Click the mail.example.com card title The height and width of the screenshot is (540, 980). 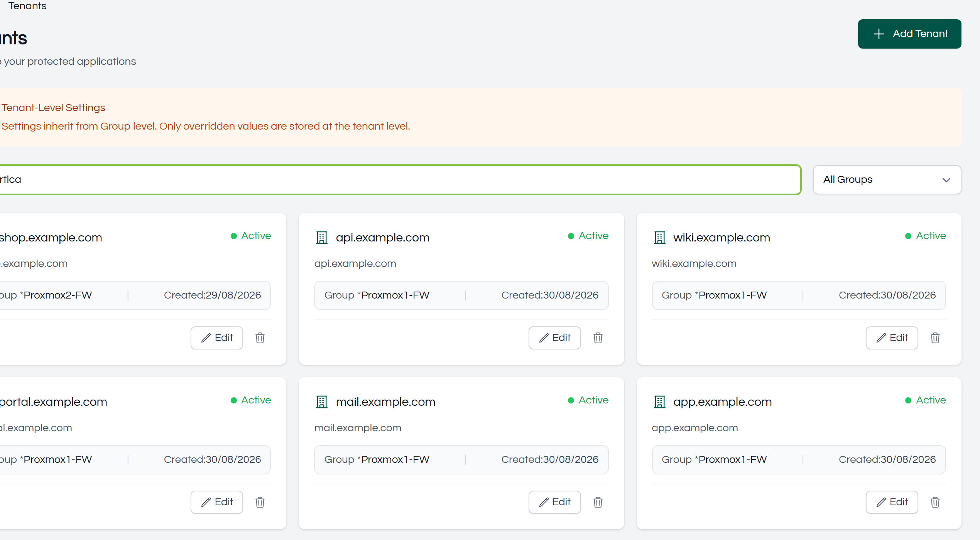tap(386, 402)
